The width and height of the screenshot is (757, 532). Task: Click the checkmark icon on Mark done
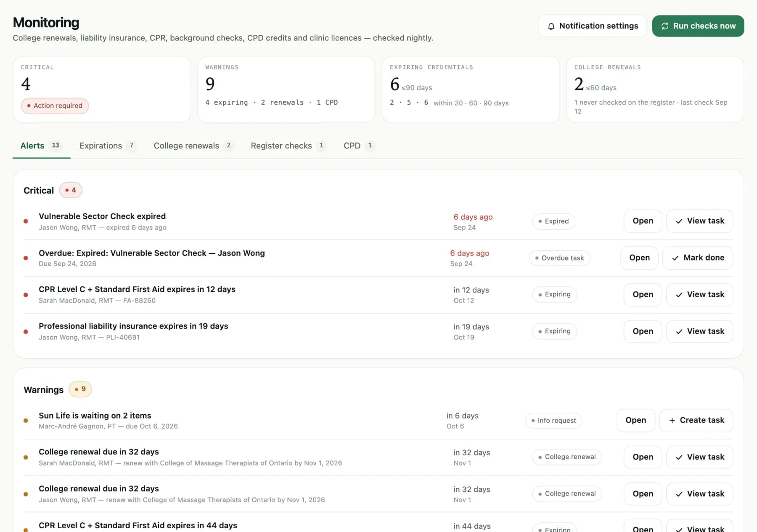coord(675,258)
